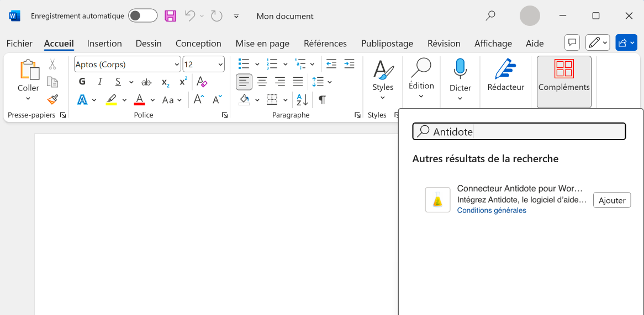Open the Conditions générales link
This screenshot has height=315, width=644.
(x=492, y=210)
